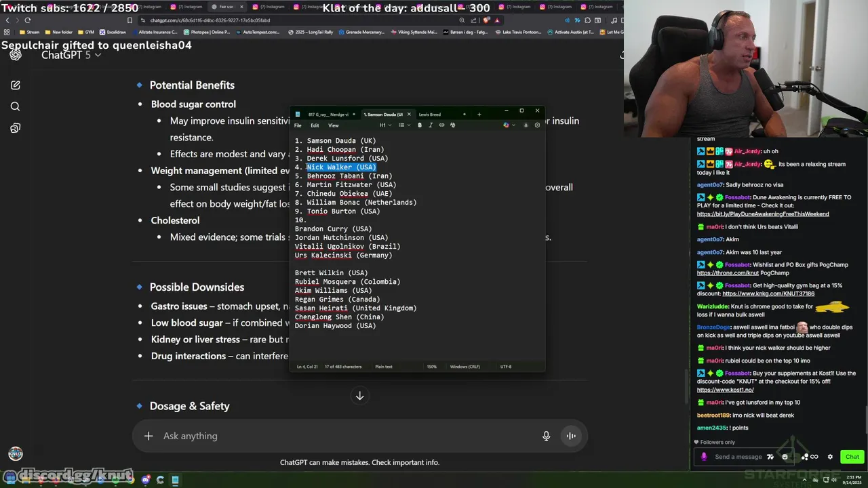Viewport: 868px width, 488px height.
Task: Open the library icon in the ChatGPT sidebar
Action: 15,128
